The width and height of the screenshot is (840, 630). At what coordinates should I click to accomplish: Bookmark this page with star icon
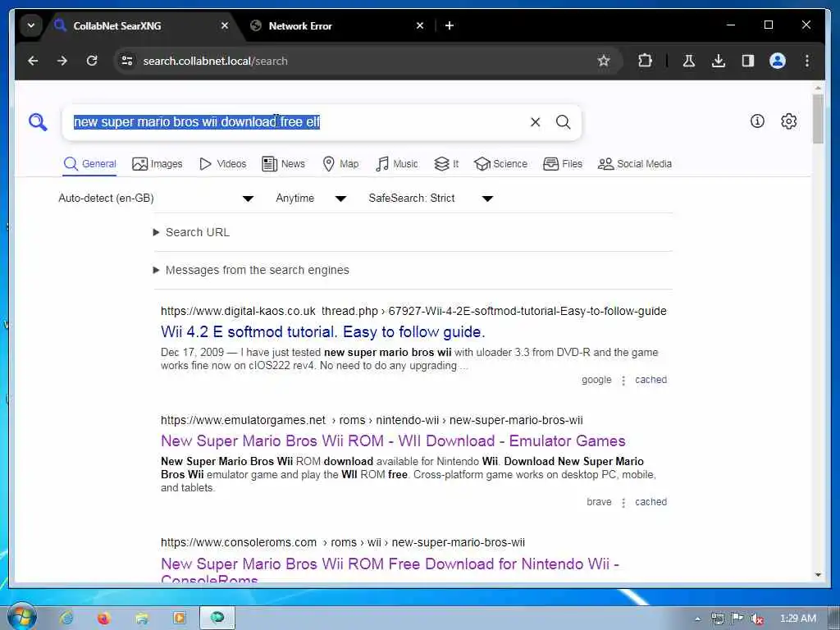point(604,61)
